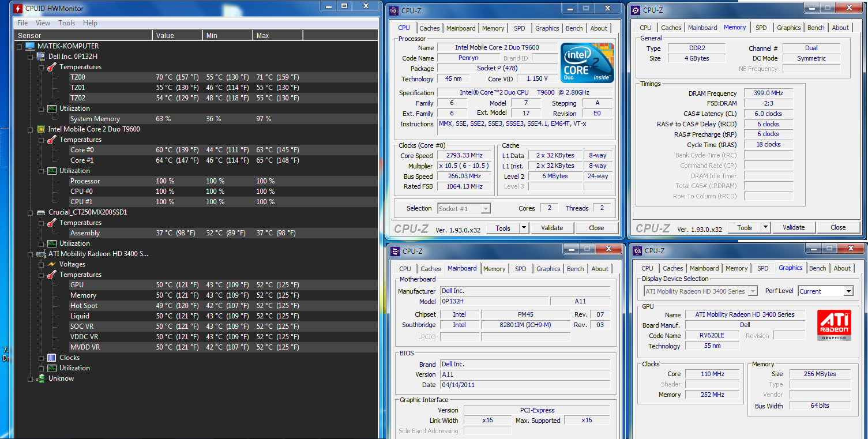The width and height of the screenshot is (868, 439).
Task: Click the Core Speed value 2793.33 MHz
Action: click(x=465, y=156)
